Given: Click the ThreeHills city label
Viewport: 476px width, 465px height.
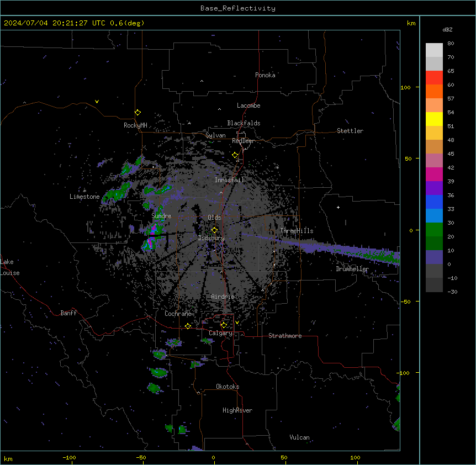Looking at the screenshot, I should pyautogui.click(x=297, y=231).
